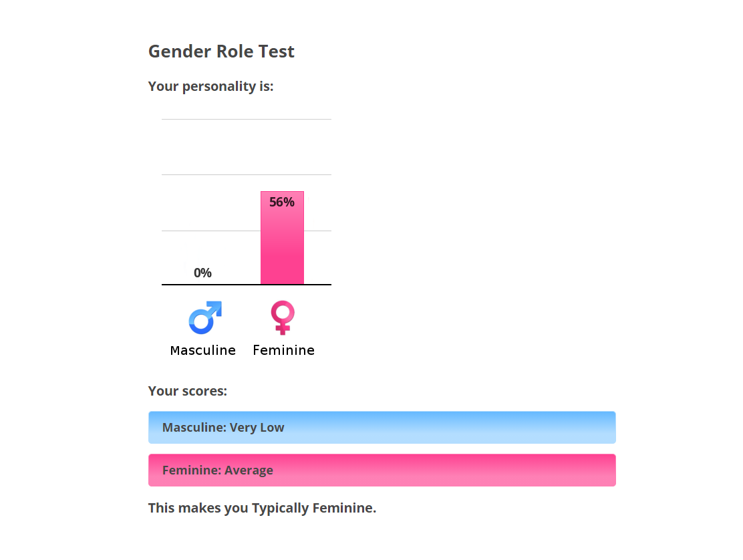The height and width of the screenshot is (560, 743).
Task: Click the 'This makes you Typically Feminine' text
Action: pos(262,508)
